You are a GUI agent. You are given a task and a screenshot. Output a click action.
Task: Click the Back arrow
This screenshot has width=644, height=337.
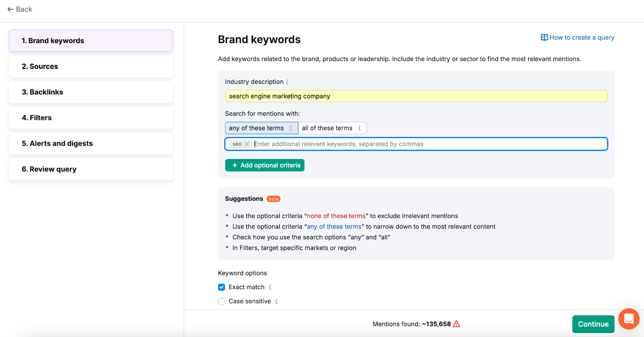(10, 9)
